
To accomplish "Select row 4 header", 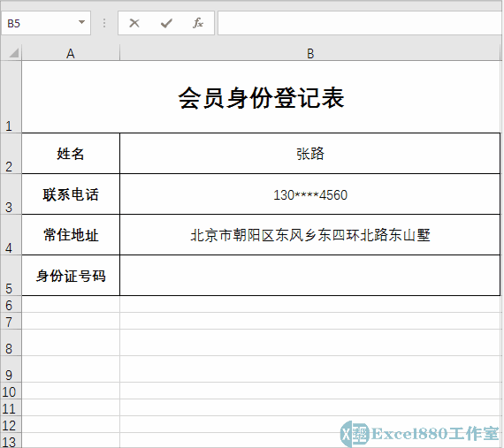I will click(11, 235).
